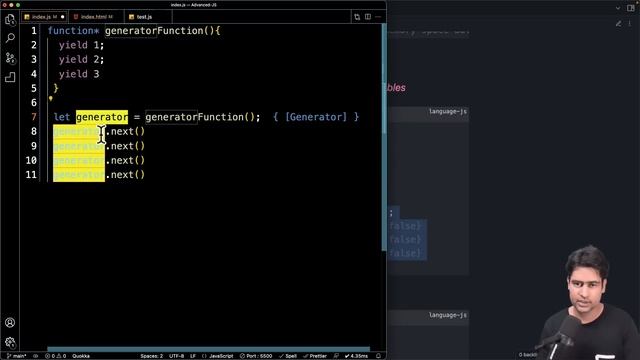Click the highlighted generator variable on line 7
The image size is (640, 360).
pyautogui.click(x=102, y=117)
